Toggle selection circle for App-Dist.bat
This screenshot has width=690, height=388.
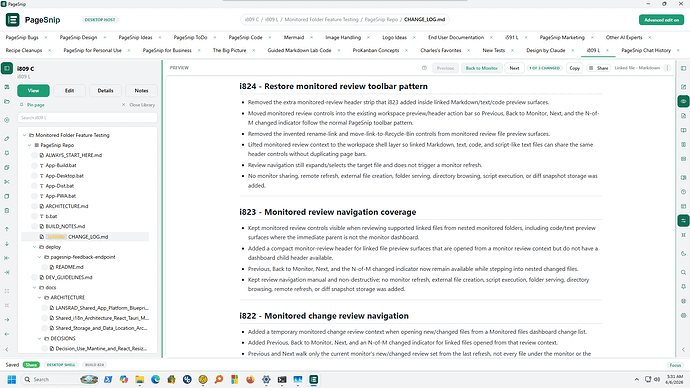pos(34,186)
